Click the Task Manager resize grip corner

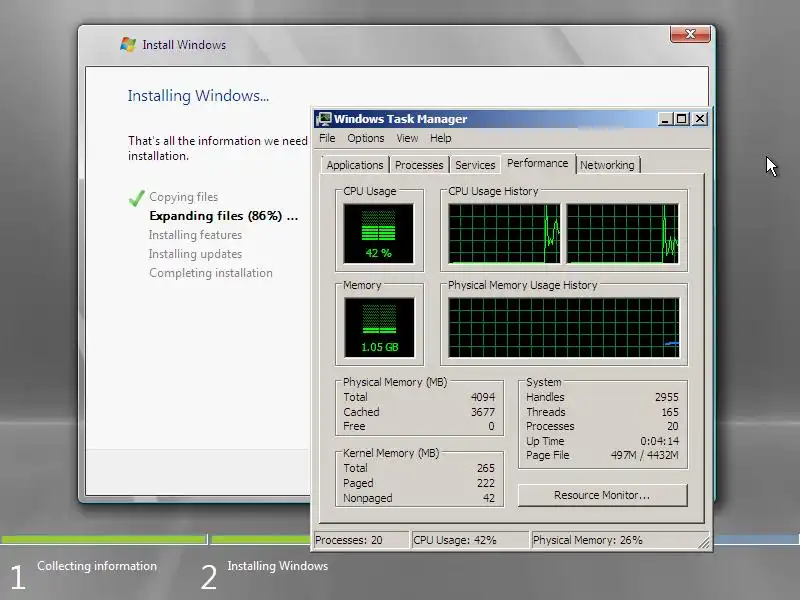704,543
